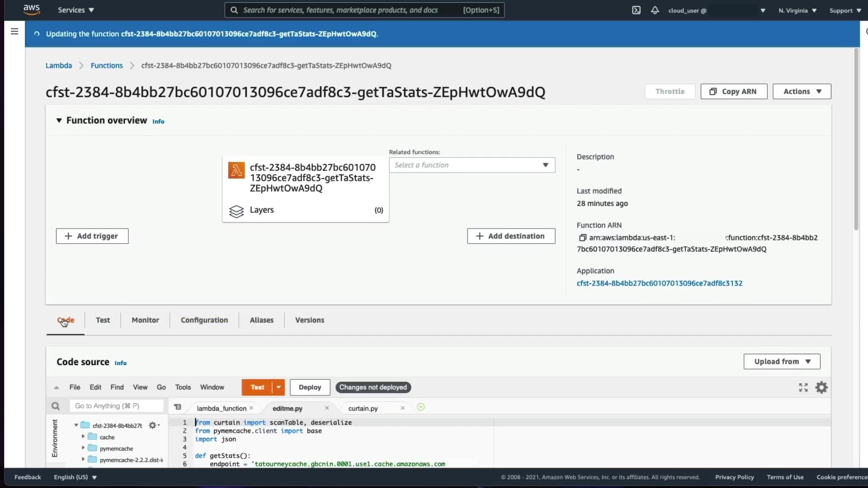This screenshot has height=488, width=868.
Task: Expand the cache folder in tree
Action: pyautogui.click(x=83, y=436)
